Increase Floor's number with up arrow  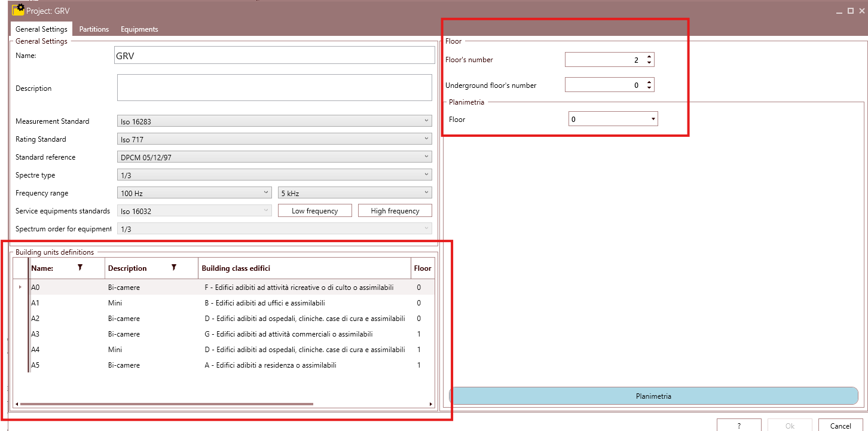point(650,57)
